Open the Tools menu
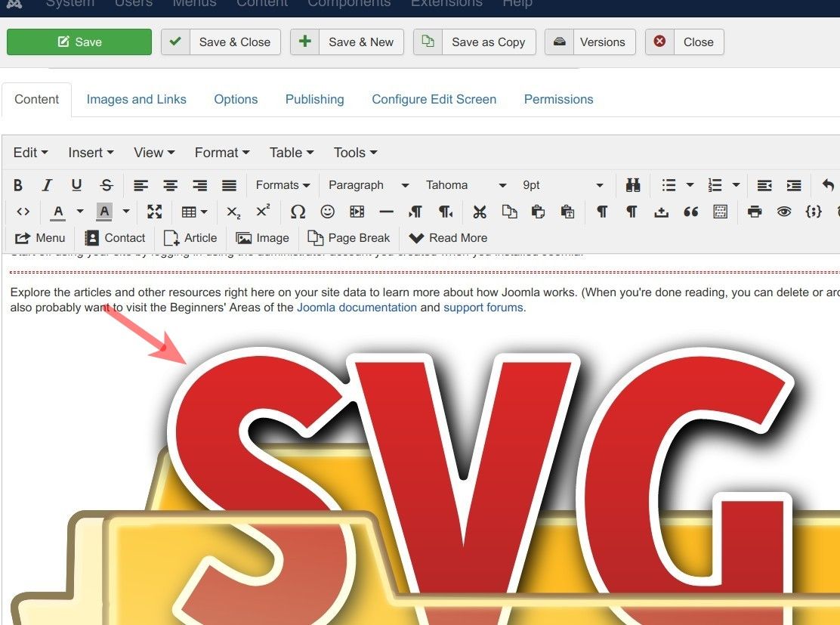The height and width of the screenshot is (625, 840). (x=355, y=153)
